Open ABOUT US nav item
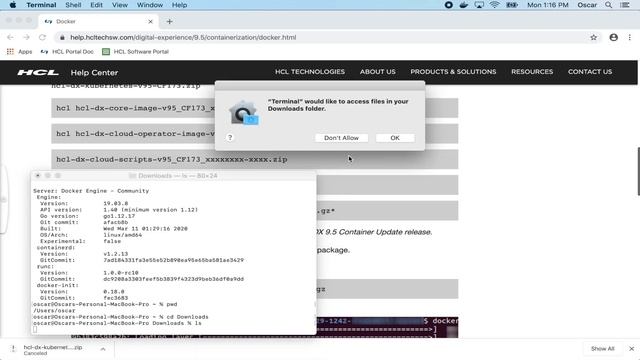The height and width of the screenshot is (360, 640). [x=378, y=71]
